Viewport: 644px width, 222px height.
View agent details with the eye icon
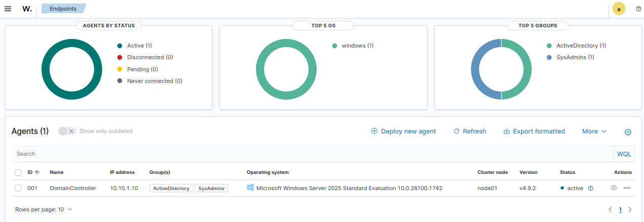click(614, 188)
